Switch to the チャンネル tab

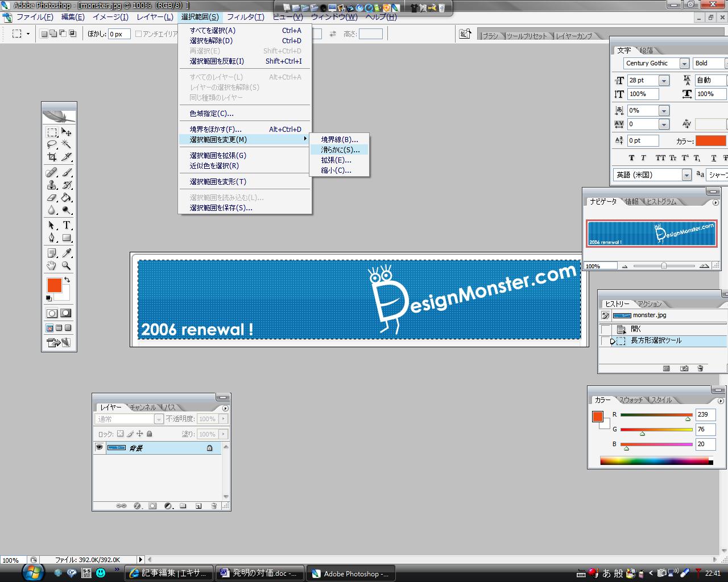(x=143, y=408)
